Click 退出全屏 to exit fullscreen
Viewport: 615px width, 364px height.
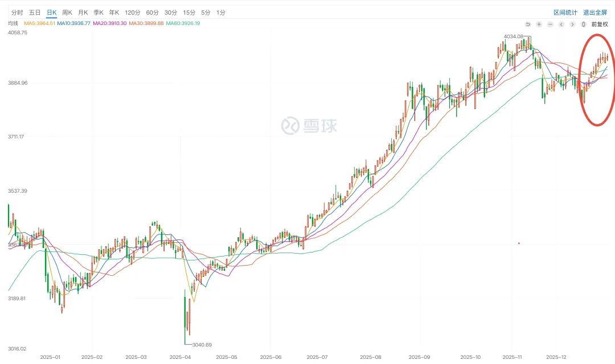(595, 12)
